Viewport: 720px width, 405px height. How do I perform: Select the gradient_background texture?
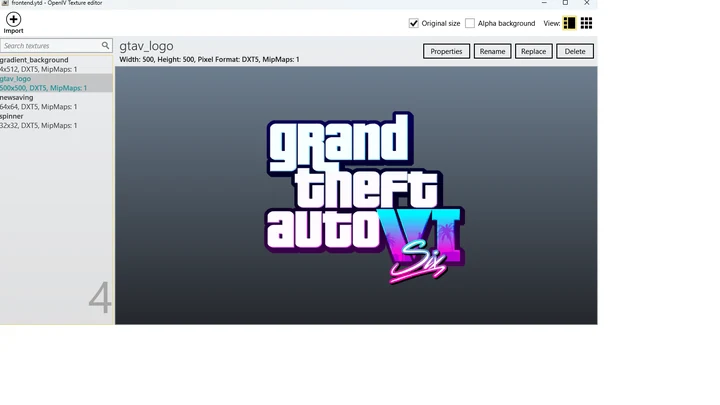point(56,64)
